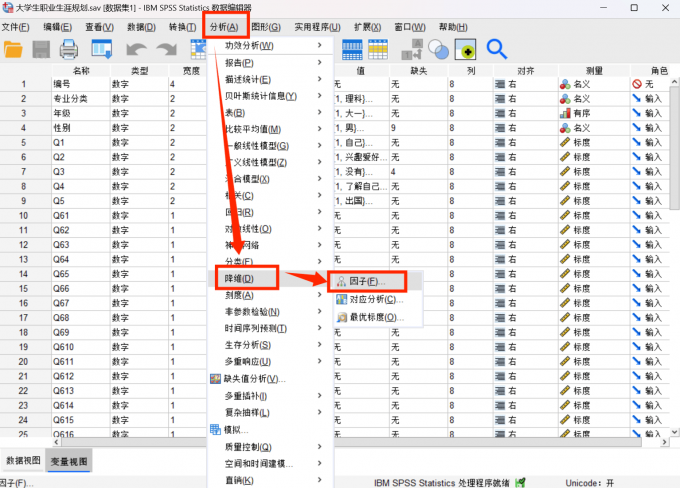
Task: Expand the 多重插补(I) submenu
Action: pyautogui.click(x=319, y=396)
